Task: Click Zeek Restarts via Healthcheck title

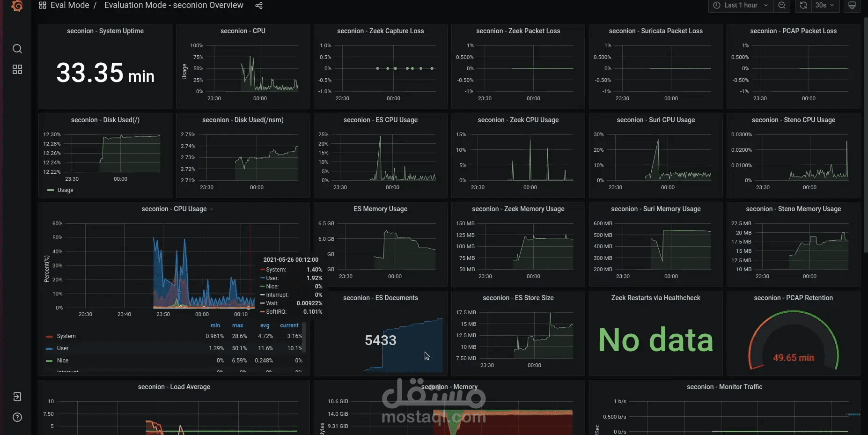Action: click(x=656, y=298)
